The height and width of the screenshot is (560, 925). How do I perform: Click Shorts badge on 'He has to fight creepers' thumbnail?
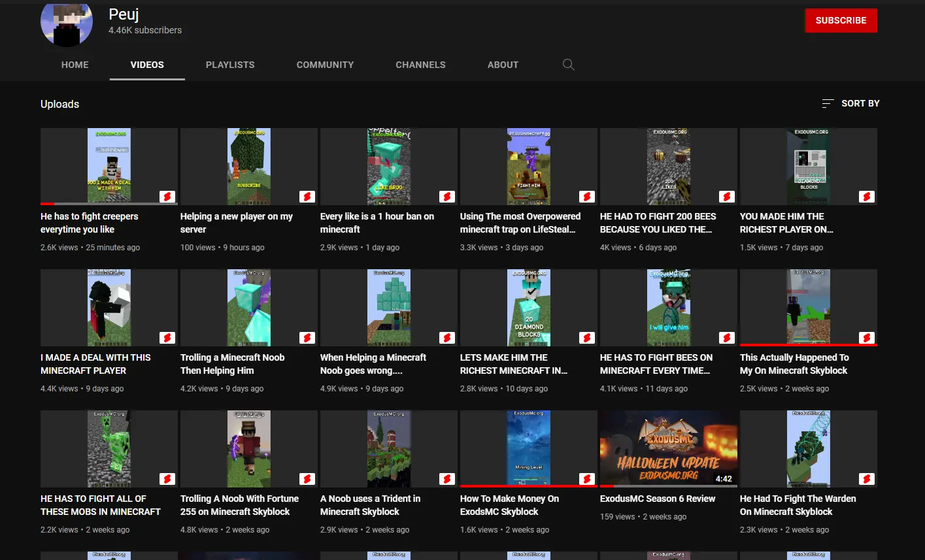[x=167, y=197]
